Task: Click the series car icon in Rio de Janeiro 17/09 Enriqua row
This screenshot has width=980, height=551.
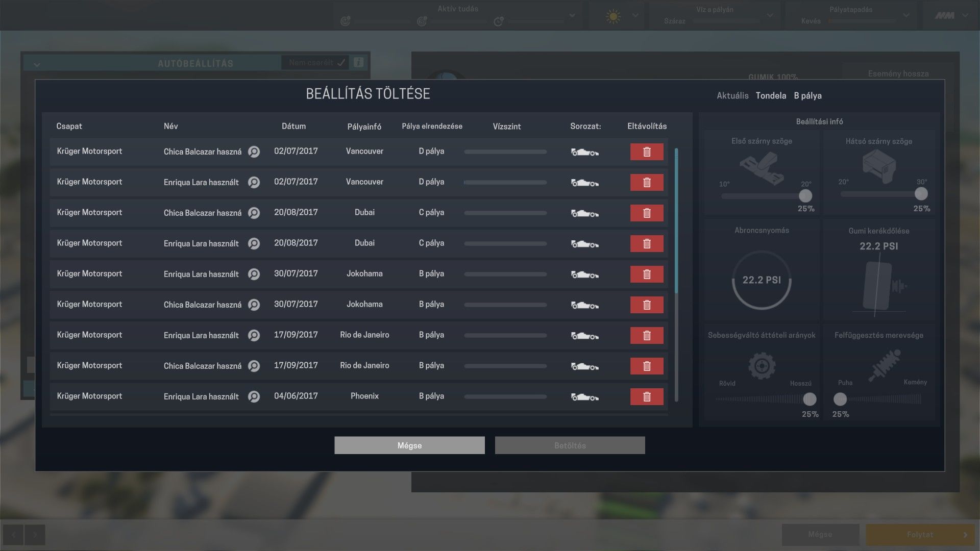Action: click(x=584, y=336)
